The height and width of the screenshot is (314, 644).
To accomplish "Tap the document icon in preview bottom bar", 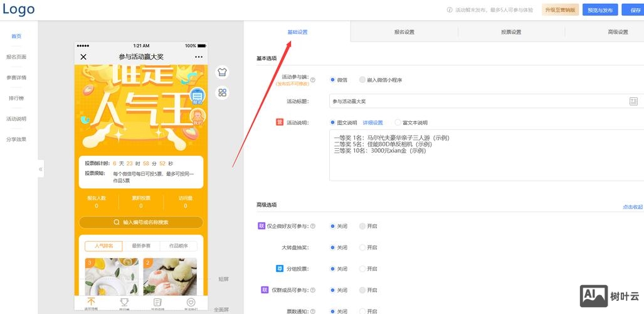I will tap(157, 303).
